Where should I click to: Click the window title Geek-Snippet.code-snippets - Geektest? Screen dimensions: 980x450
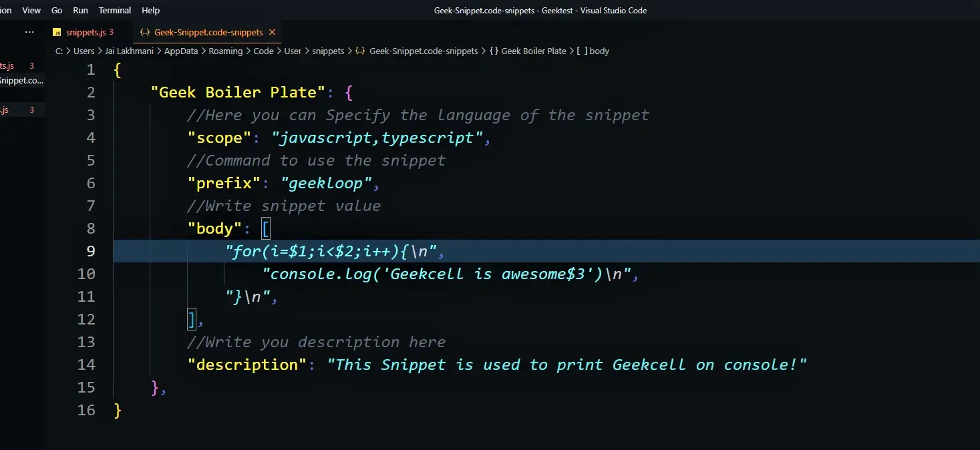tap(540, 10)
